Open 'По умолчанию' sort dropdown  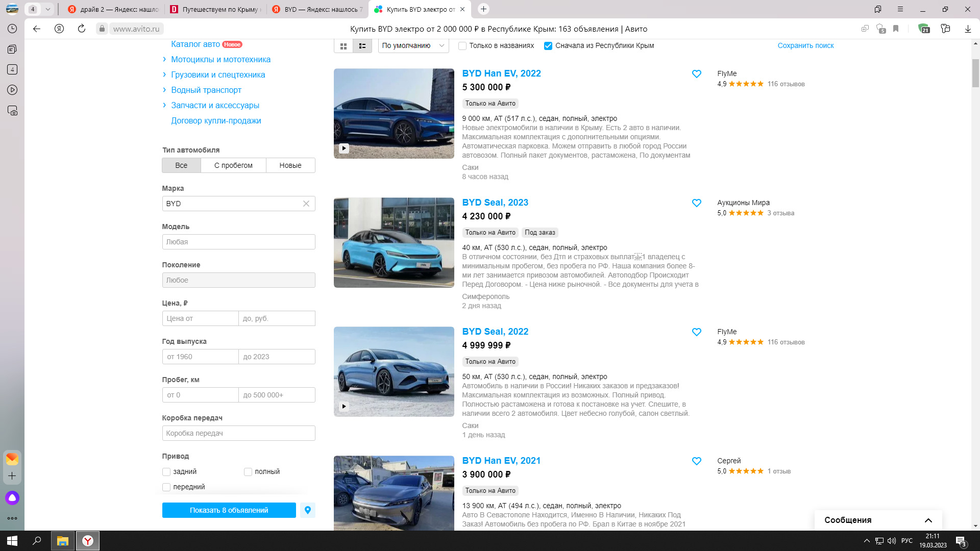click(x=413, y=46)
